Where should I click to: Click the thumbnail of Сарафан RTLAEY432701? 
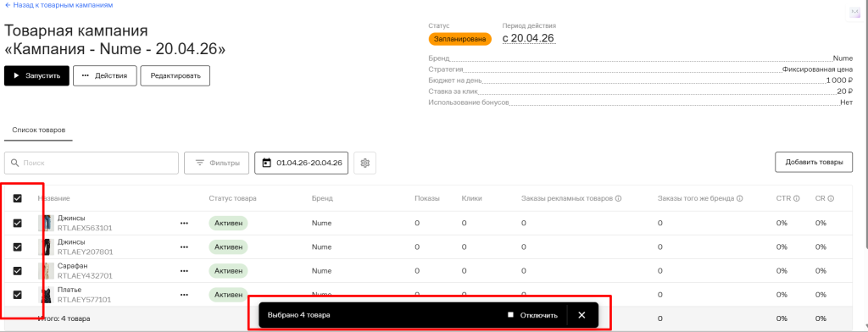pyautogui.click(x=46, y=270)
